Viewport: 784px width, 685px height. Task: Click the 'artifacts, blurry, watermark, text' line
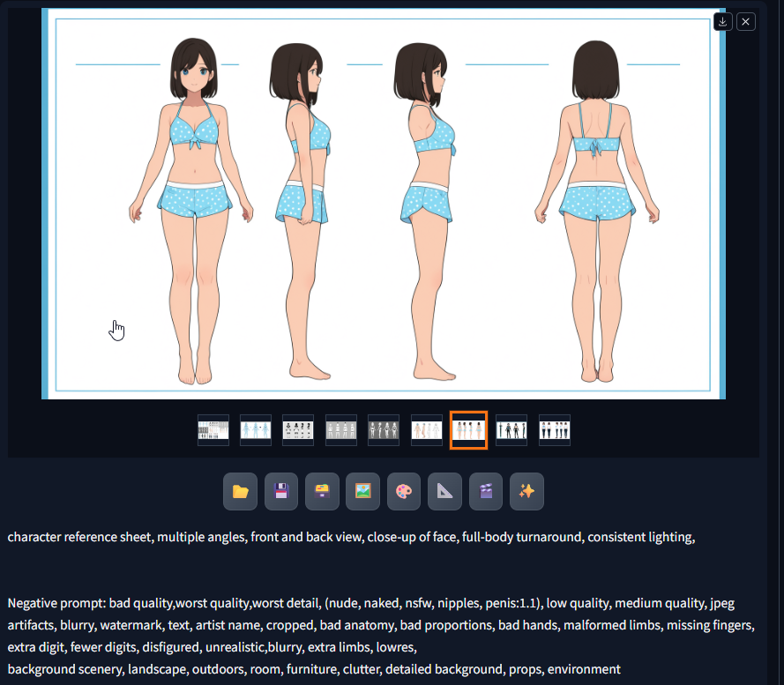click(x=380, y=625)
